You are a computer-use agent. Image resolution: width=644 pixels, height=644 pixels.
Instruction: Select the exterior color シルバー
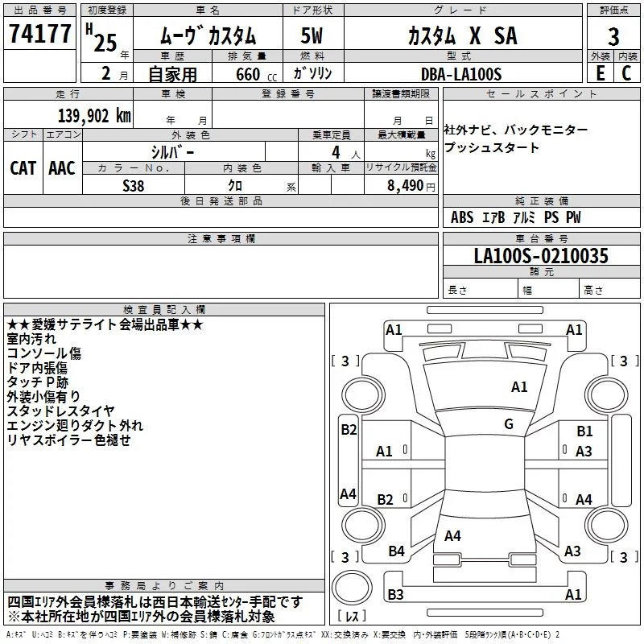coord(172,152)
